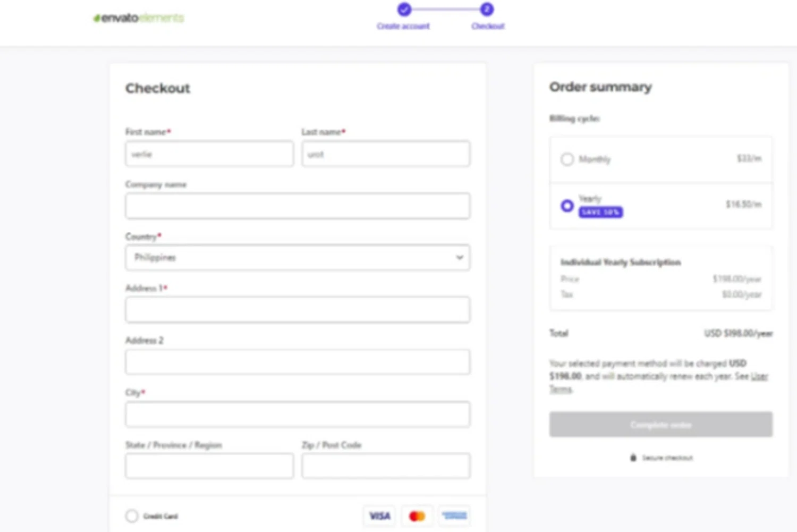Click the Secure checkout text
The width and height of the screenshot is (797, 532).
(667, 458)
